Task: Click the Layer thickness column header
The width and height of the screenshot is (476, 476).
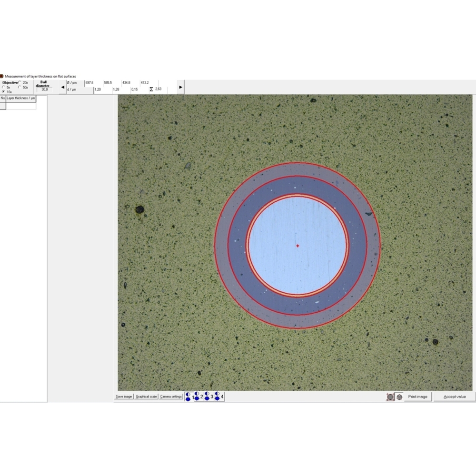Action: pos(21,98)
